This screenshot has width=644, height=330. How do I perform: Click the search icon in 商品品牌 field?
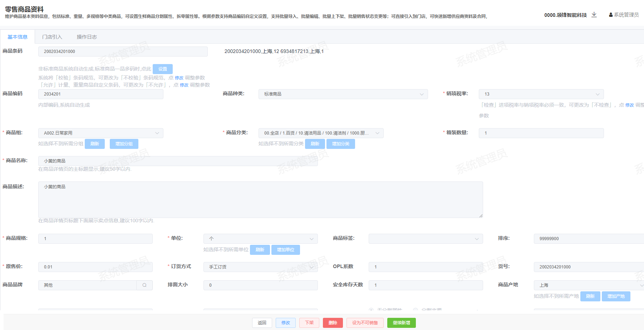pos(144,285)
